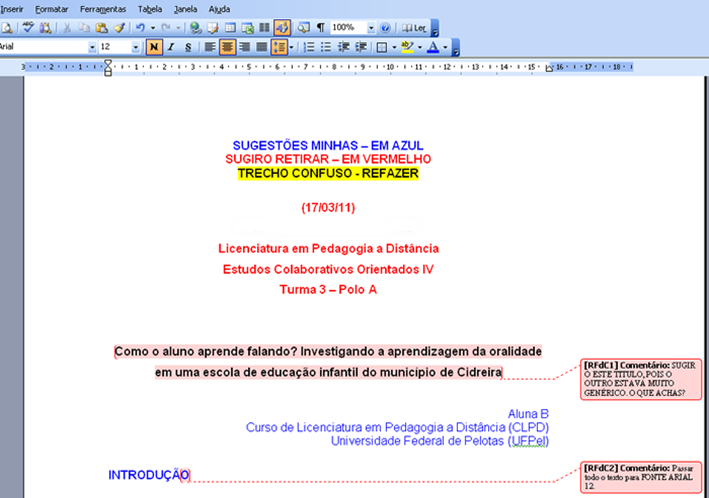The image size is (709, 498).
Task: Click the highlighted TRECHO CONFUSO - REFAZER line
Action: tap(328, 174)
